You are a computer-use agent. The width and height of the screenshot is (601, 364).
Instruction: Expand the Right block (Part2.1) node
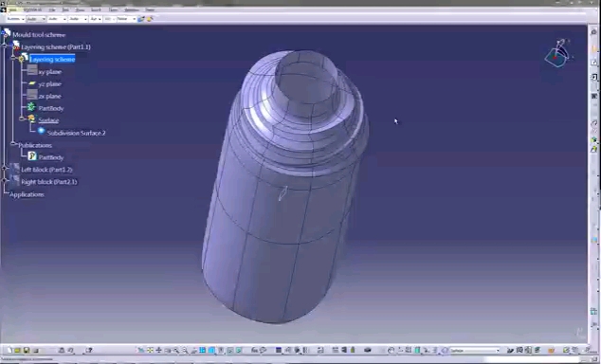4,180
